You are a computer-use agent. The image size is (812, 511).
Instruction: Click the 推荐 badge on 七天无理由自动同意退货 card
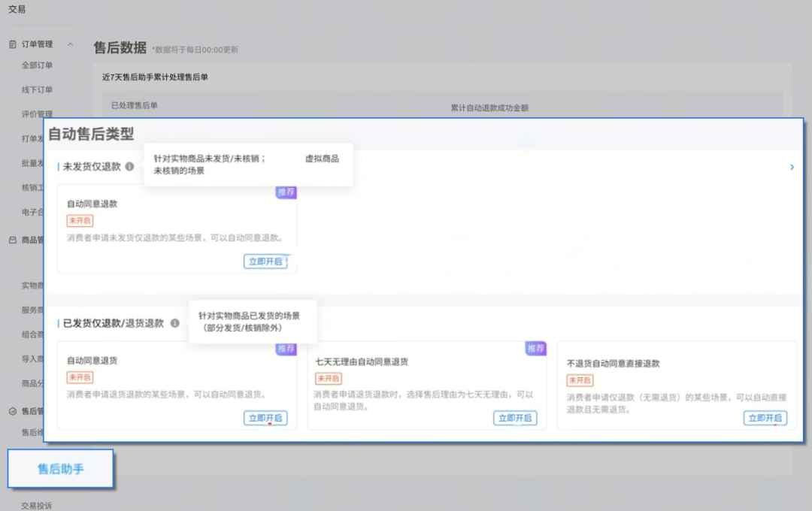click(x=535, y=349)
